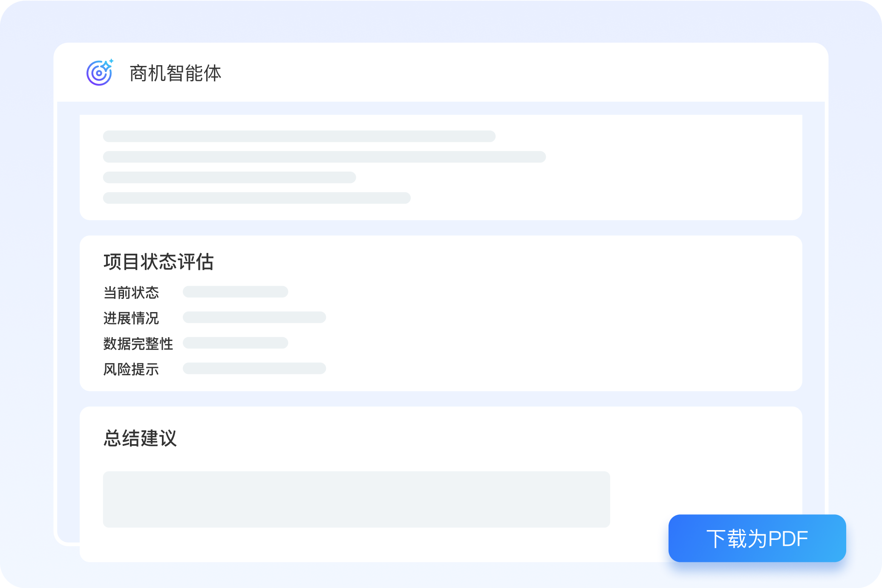Click the 商机智能体 title text

[175, 73]
